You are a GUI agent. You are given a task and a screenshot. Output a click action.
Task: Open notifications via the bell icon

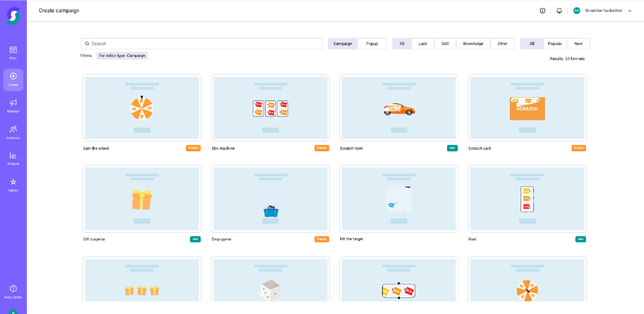[x=559, y=10]
